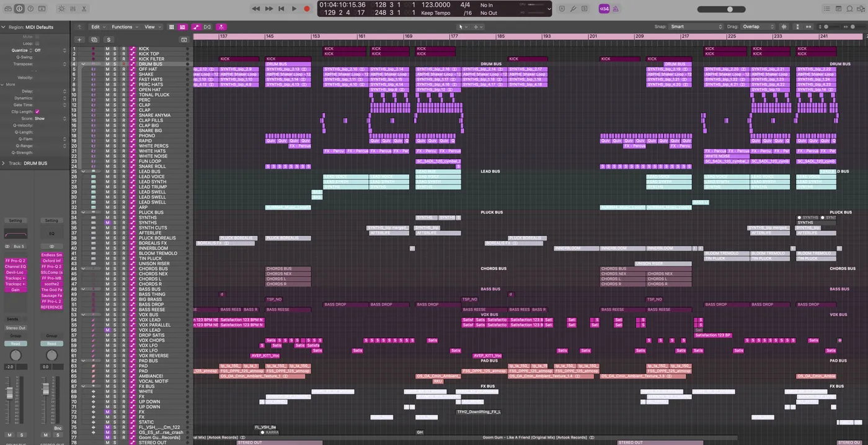Click the Setting button on the DRUM BUS strip
This screenshot has width=868, height=445.
pyautogui.click(x=15, y=220)
